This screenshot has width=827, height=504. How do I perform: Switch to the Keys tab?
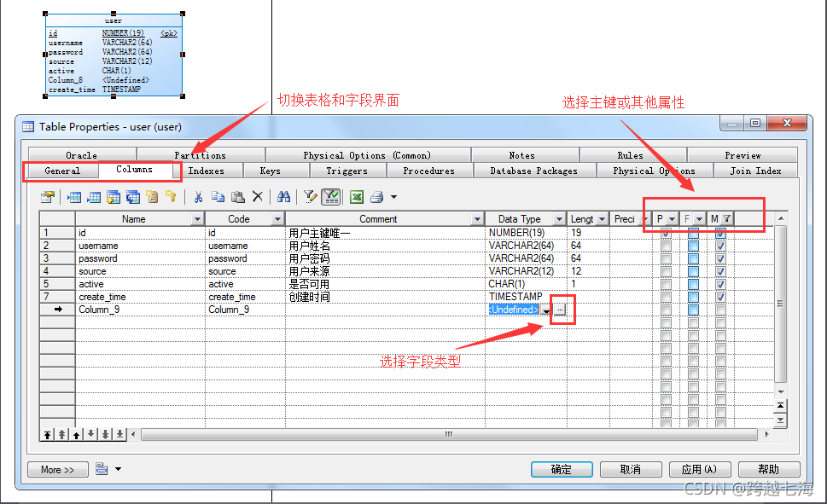(270, 171)
